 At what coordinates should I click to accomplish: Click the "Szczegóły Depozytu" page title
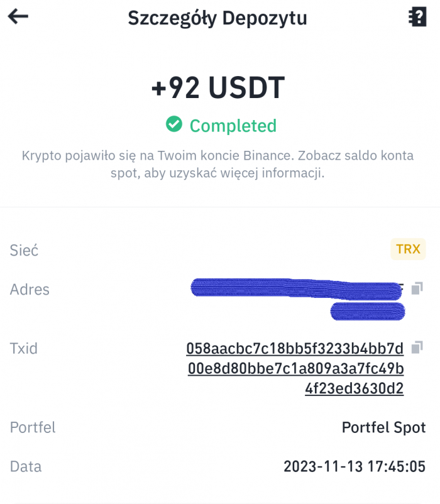coord(217,18)
